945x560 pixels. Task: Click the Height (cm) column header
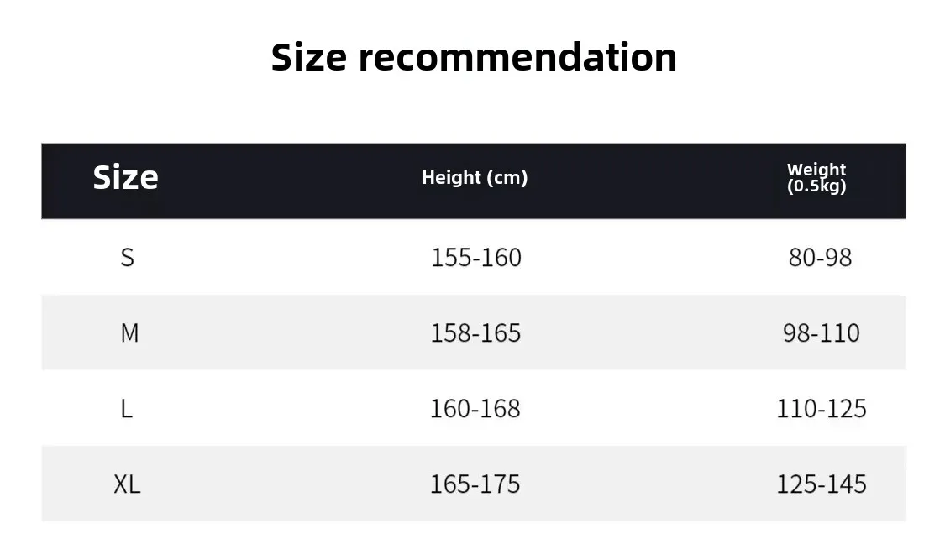coord(475,178)
